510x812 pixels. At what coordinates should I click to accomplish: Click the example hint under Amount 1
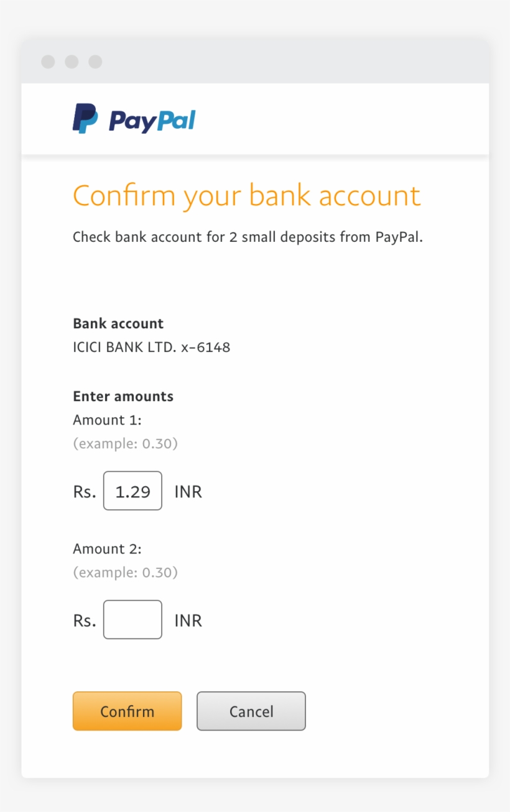125,444
